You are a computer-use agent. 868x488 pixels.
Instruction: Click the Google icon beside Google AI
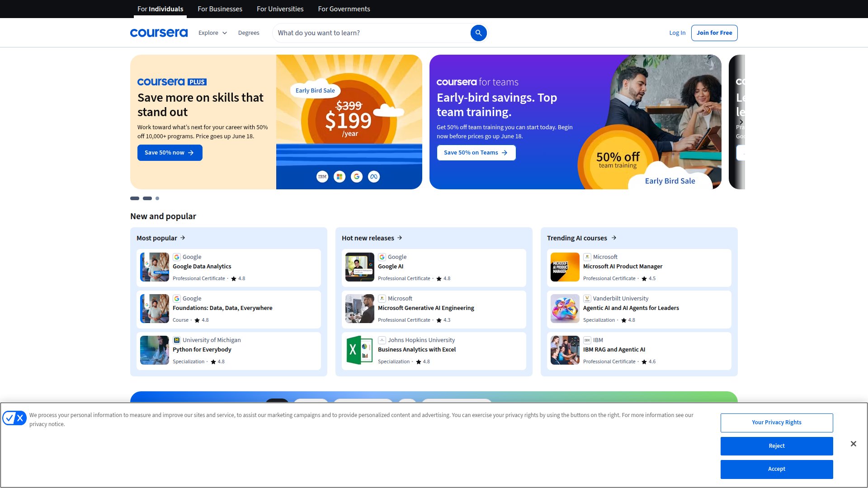tap(382, 257)
